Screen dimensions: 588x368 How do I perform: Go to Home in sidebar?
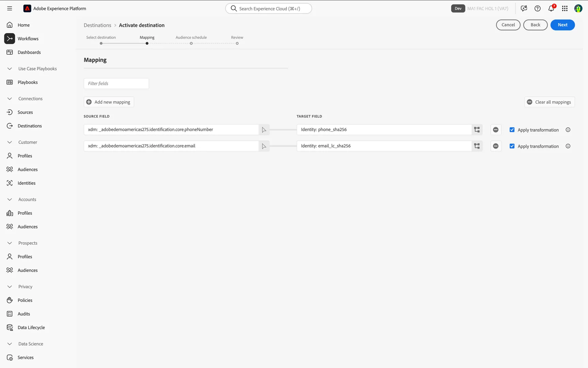(23, 25)
